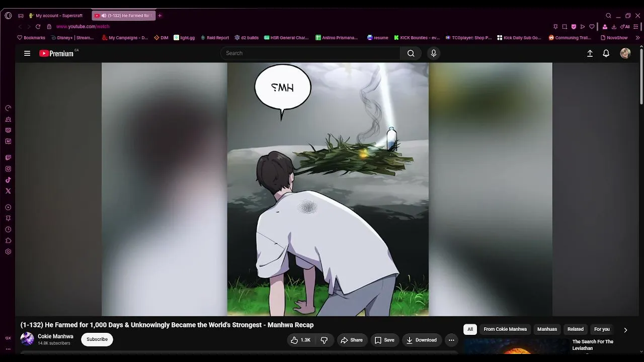Viewport: 644px width, 362px height.
Task: Select the For you filter chip
Action: tap(602, 329)
